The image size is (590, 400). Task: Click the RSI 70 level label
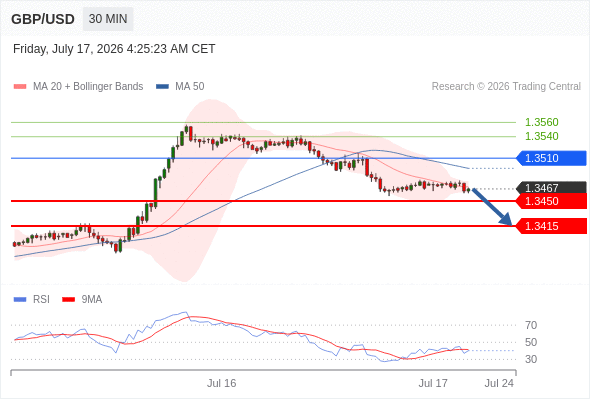[531, 325]
